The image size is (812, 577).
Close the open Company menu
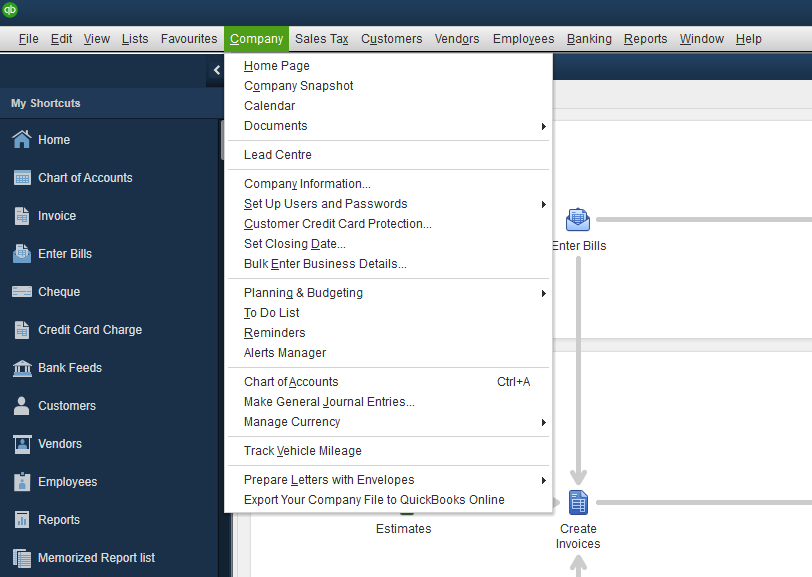tap(256, 39)
